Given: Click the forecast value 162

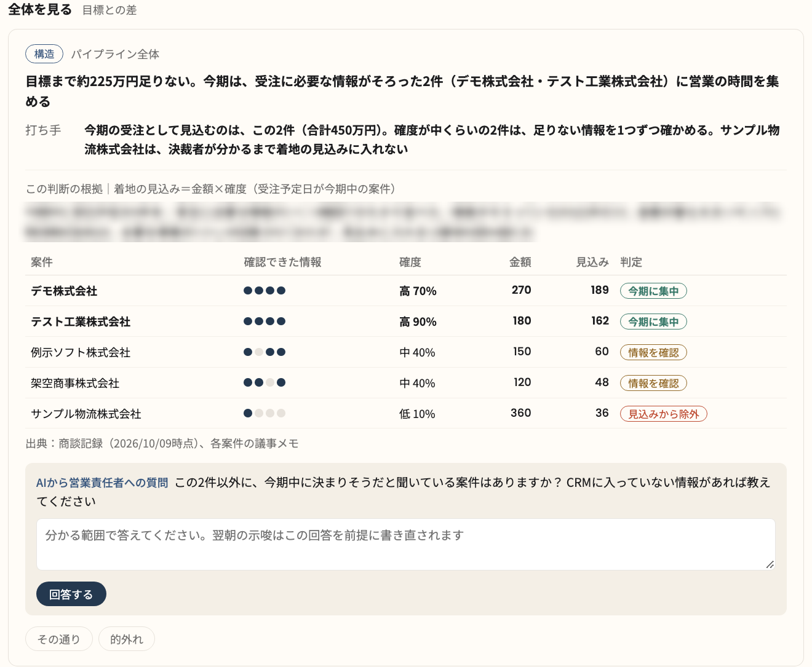Looking at the screenshot, I should click(x=600, y=321).
